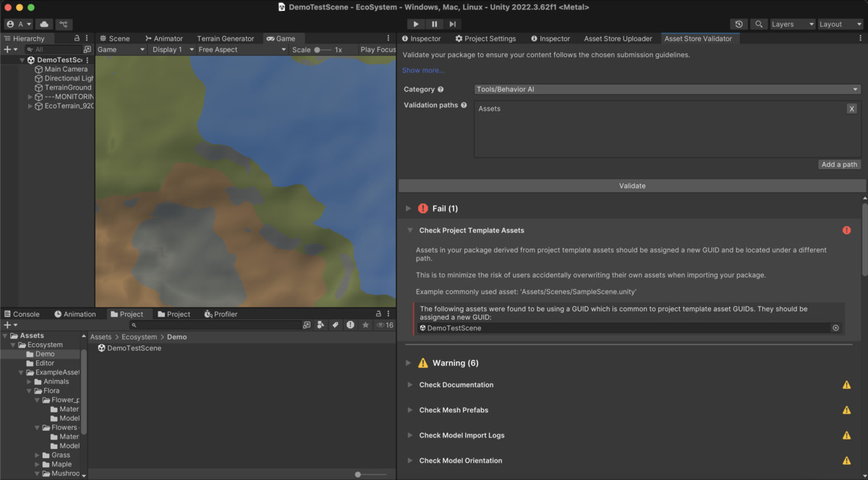Toggle the Hierarchy panel lock

click(x=77, y=38)
